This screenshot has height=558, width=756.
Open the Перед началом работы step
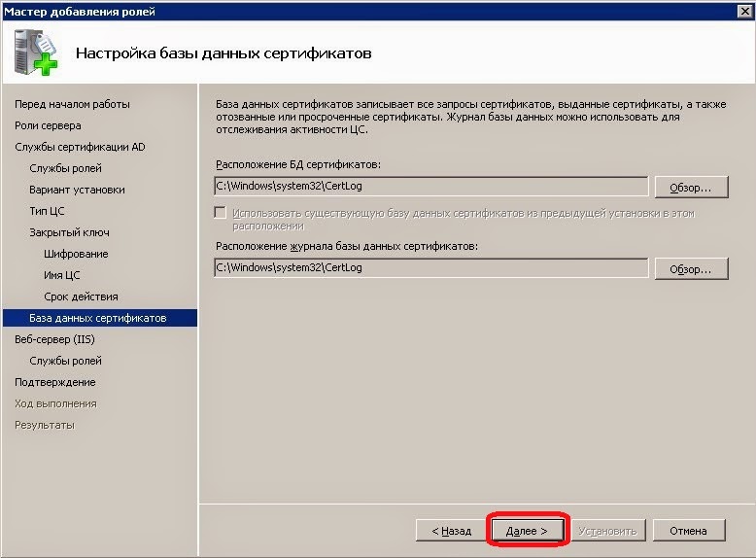(72, 104)
